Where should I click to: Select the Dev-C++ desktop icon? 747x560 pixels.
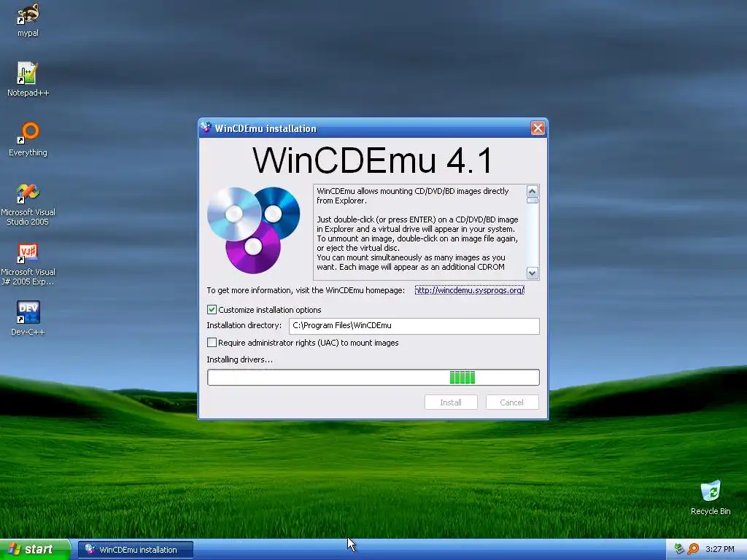28,318
